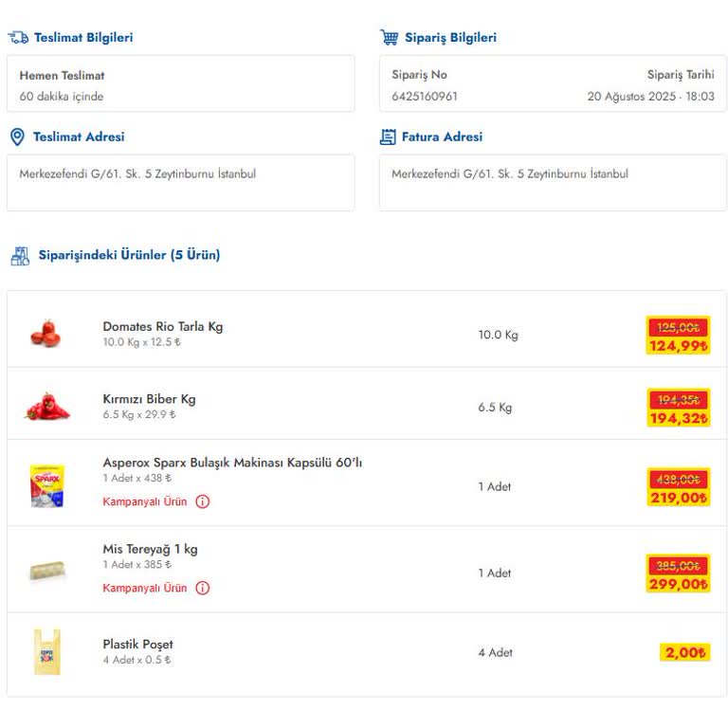Image resolution: width=728 pixels, height=728 pixels.
Task: Click the Asperox Sparx product image
Action: [46, 485]
